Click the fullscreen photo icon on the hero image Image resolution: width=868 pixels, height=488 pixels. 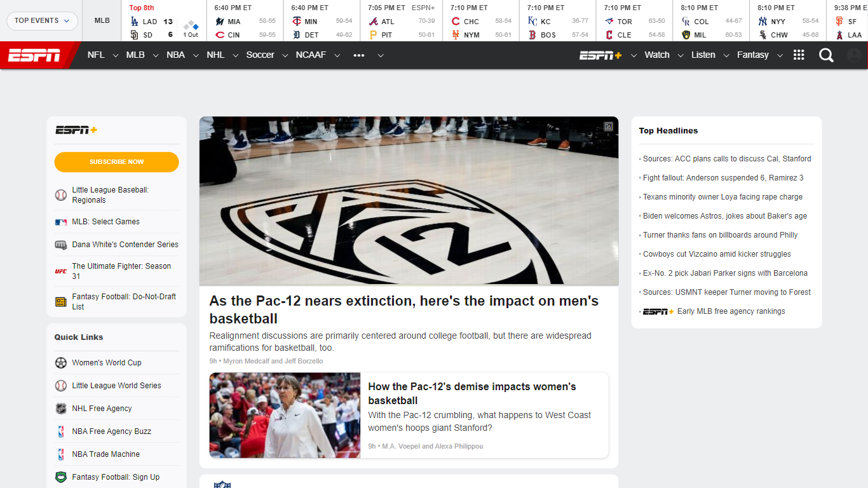609,126
